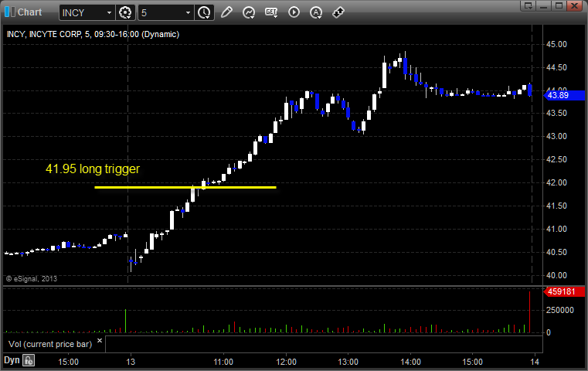Click the pop-out window button
This screenshot has width=588, height=371.
529,5
